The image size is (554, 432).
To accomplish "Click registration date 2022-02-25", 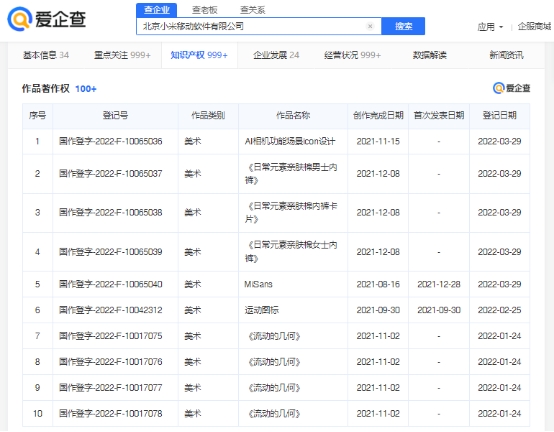I will (x=500, y=310).
